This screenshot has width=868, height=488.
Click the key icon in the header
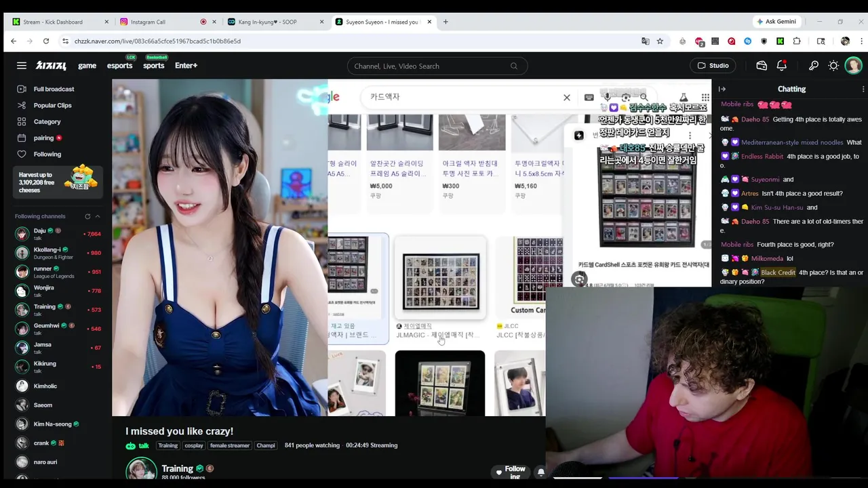[x=813, y=66]
